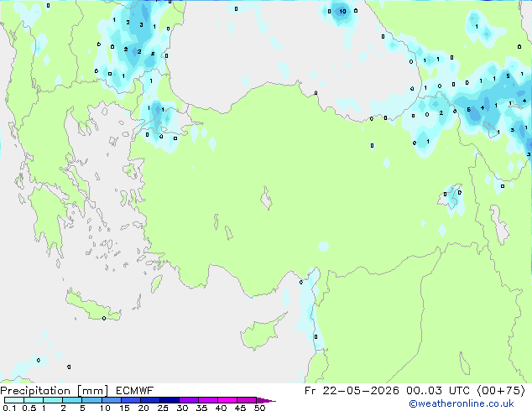
Task: Click the 10–15 mm blue legend swatch
Action: click(111, 400)
